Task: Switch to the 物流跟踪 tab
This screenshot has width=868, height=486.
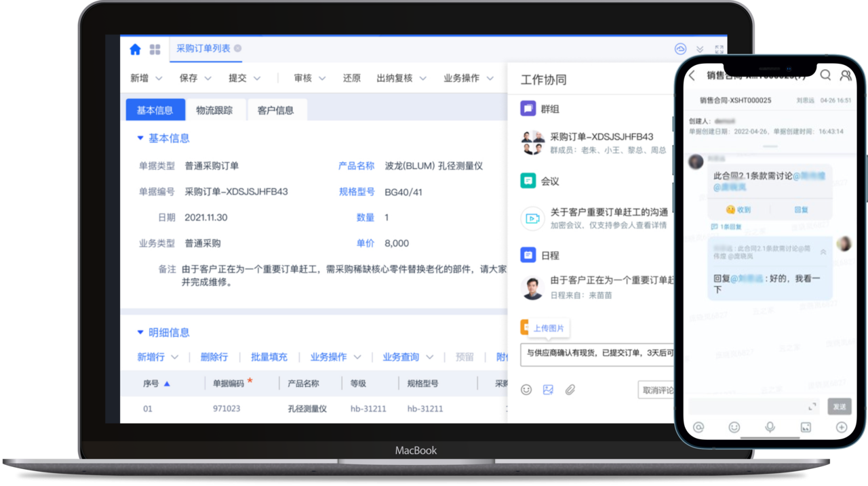Action: (x=214, y=110)
